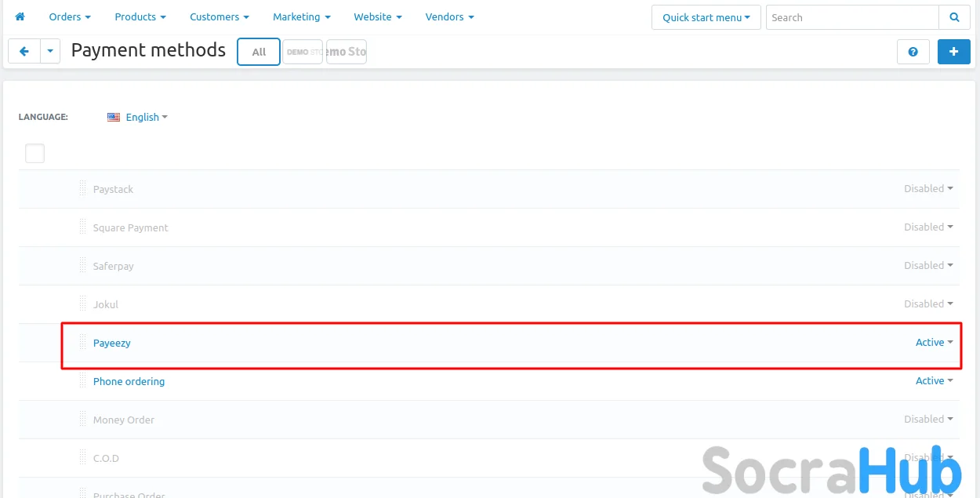Open the Square Payment method
The image size is (980, 498).
point(131,227)
